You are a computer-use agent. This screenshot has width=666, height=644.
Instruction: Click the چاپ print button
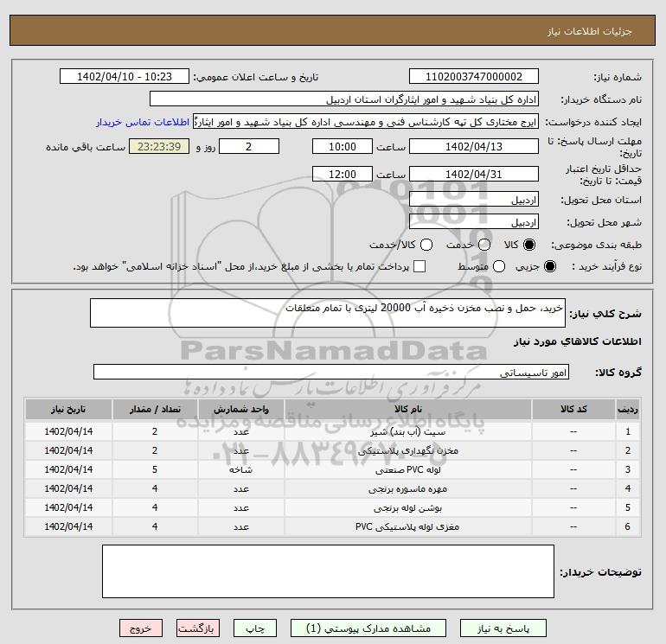pos(255,628)
